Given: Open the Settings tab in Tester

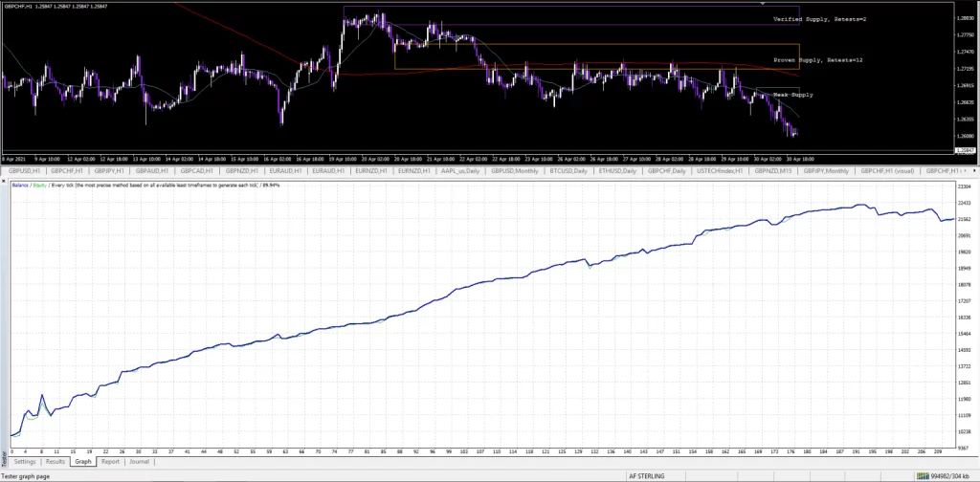Looking at the screenshot, I should coord(25,461).
